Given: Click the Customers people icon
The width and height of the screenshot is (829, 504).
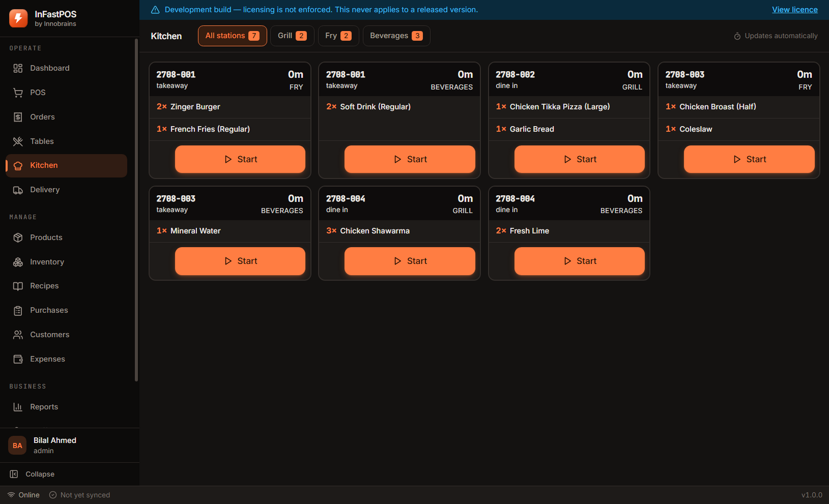Looking at the screenshot, I should pos(18,335).
